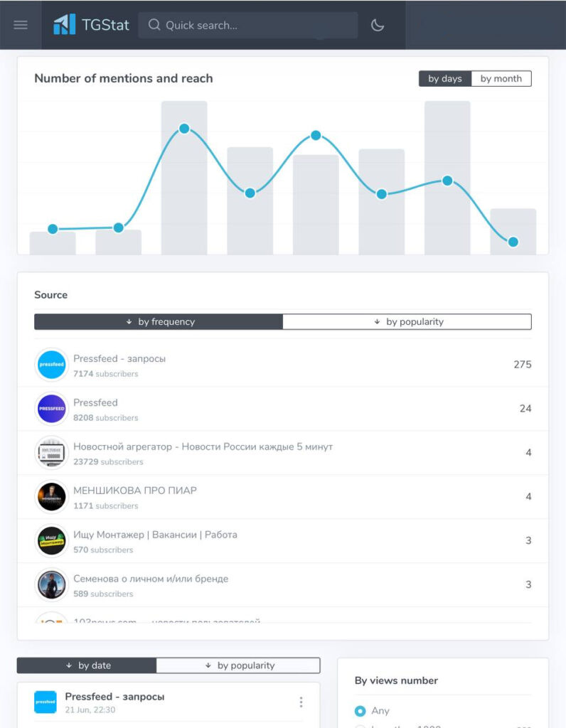The width and height of the screenshot is (566, 728).
Task: Sort sources by popularity
Action: [x=407, y=322]
